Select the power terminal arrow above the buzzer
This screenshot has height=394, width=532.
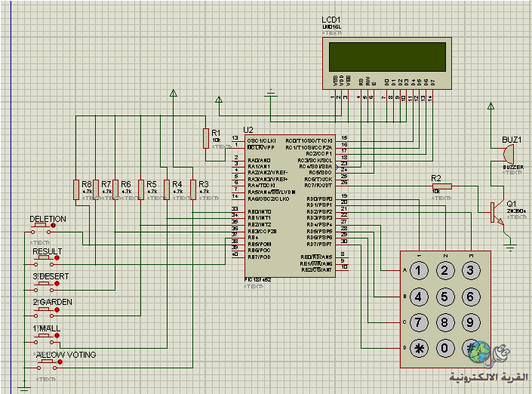pyautogui.click(x=490, y=106)
